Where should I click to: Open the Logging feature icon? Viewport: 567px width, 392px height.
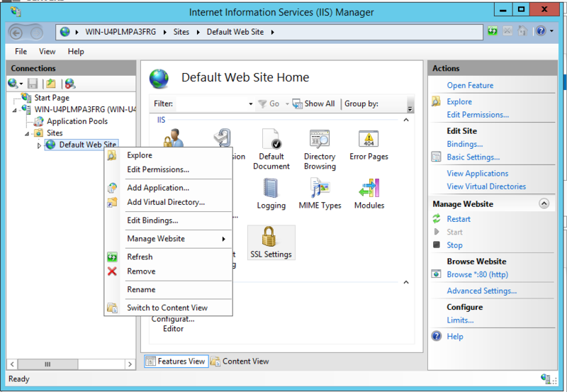(271, 188)
